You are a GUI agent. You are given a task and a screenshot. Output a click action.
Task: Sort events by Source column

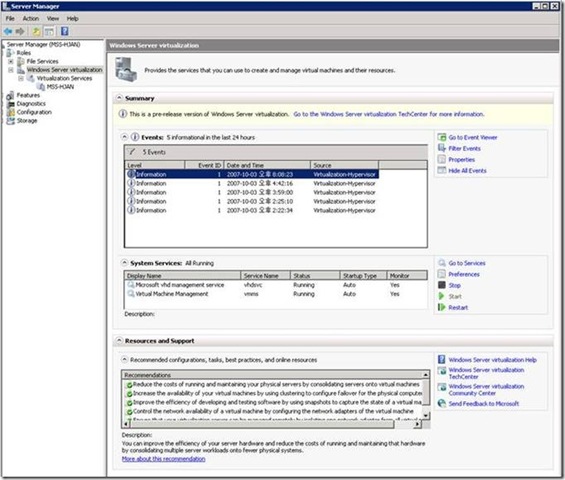pyautogui.click(x=344, y=165)
